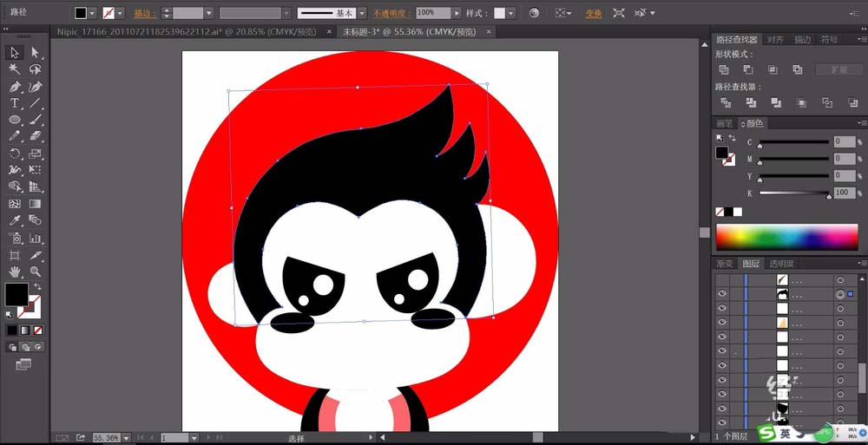
Task: Select the Zoom magnifier tool
Action: [35, 272]
